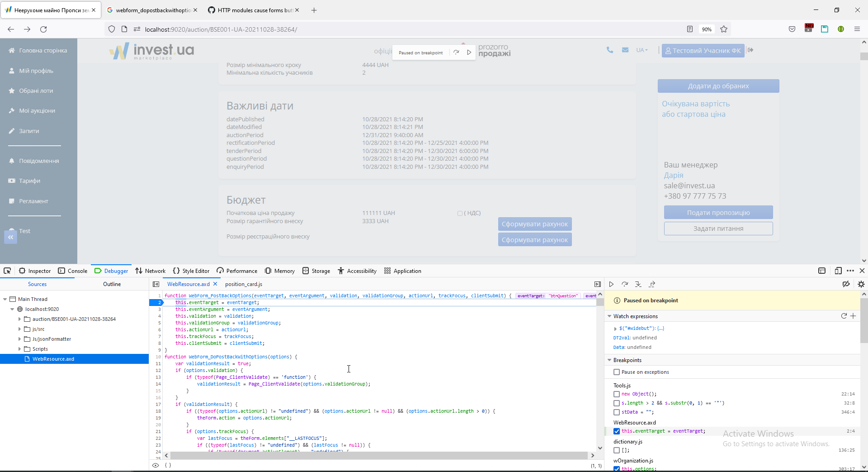
Task: Click the teal floppy disk extension icon
Action: pos(825,29)
